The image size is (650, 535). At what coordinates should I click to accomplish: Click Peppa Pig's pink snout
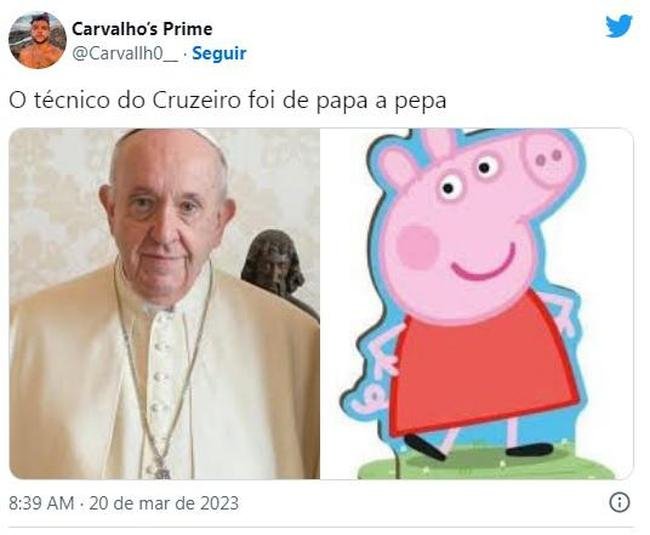pyautogui.click(x=546, y=157)
